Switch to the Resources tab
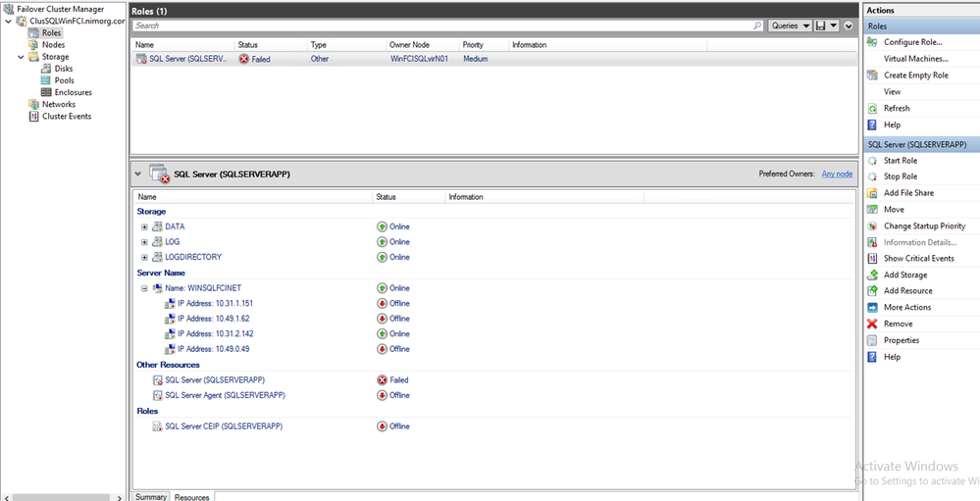Screen dimensions: 980x501 click(x=192, y=496)
